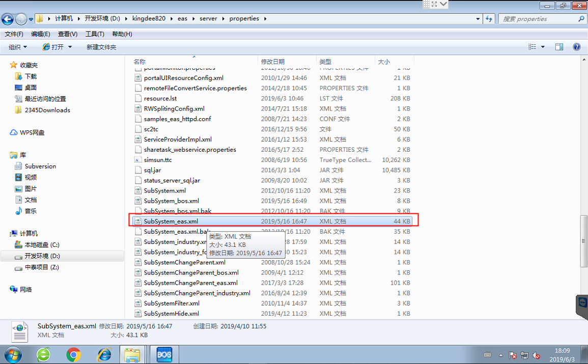Open the 文件(F) menu
Viewport: 588px width, 364px height.
point(14,34)
